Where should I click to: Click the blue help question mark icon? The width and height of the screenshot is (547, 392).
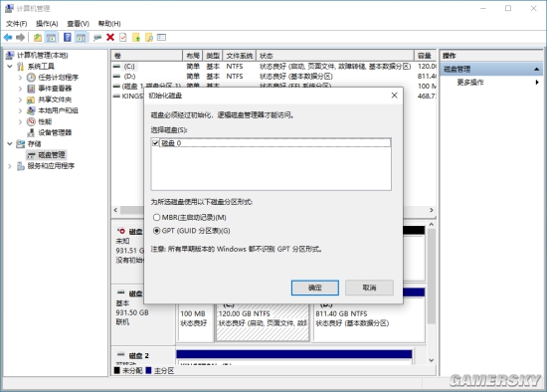(x=68, y=37)
